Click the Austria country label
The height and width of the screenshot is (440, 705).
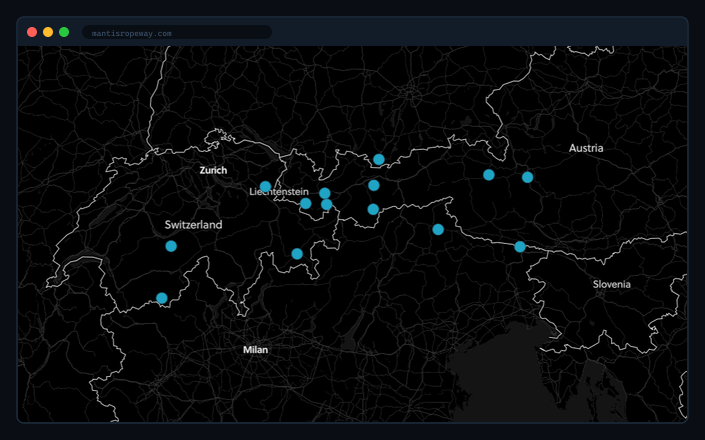point(586,148)
